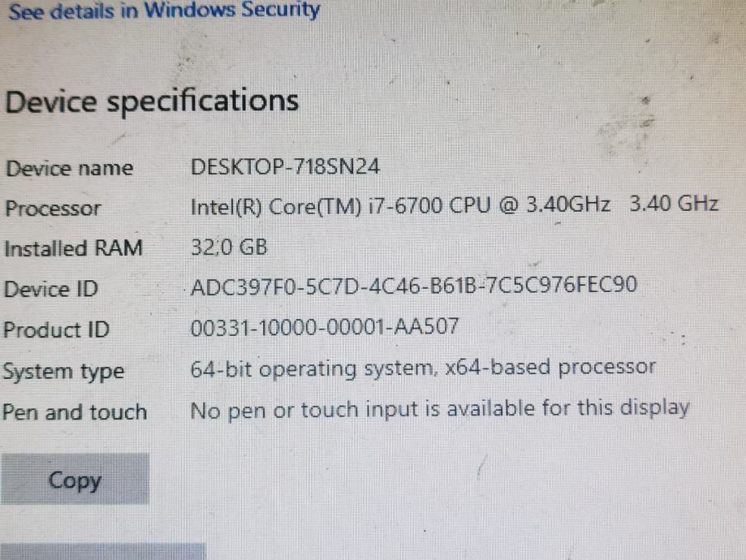Viewport: 746px width, 560px height.
Task: Select the Device ID value starting ADC397F0
Action: [x=413, y=286]
